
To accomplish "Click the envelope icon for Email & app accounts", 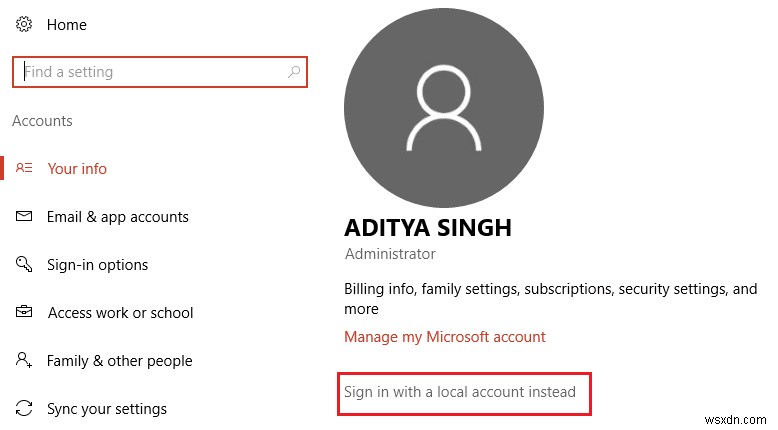I will (25, 217).
